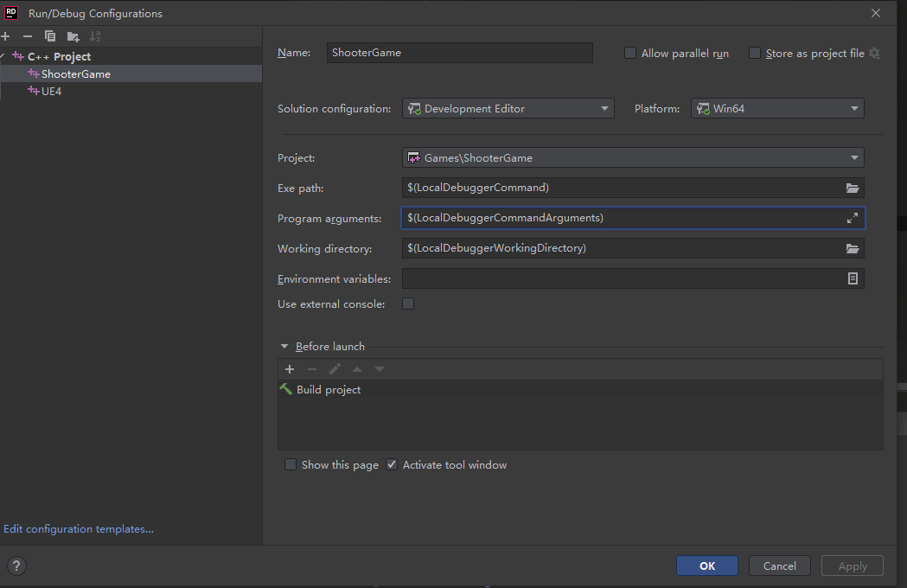Move Before launch task down
907x588 pixels.
coord(380,369)
